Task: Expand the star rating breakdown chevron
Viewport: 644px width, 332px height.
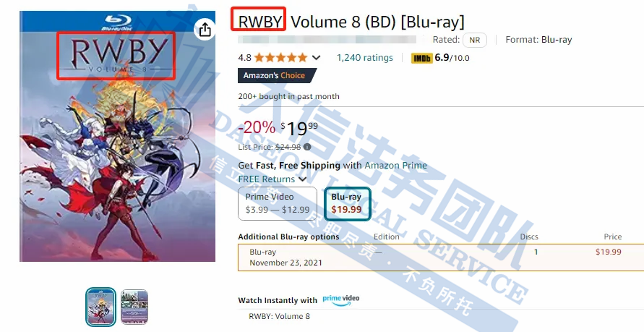Action: click(317, 58)
